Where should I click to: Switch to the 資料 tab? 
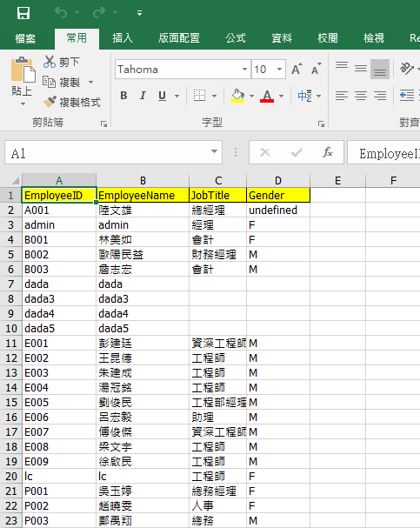tap(282, 38)
